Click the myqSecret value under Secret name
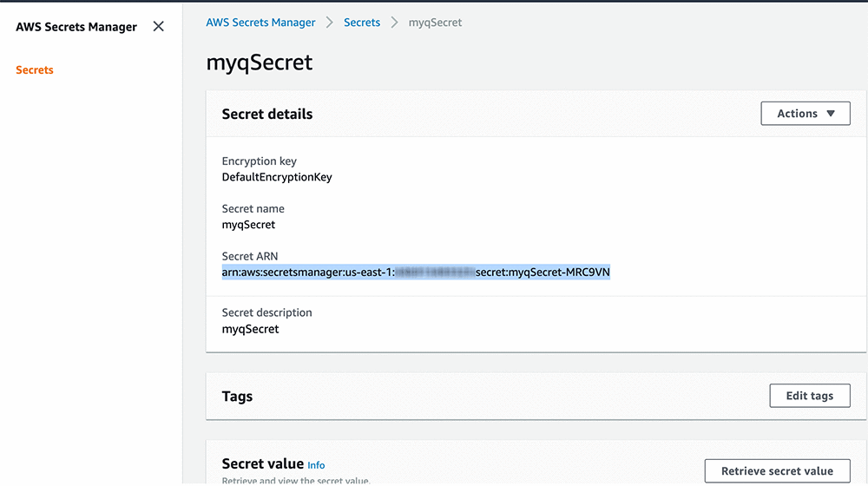868x486 pixels. (248, 225)
